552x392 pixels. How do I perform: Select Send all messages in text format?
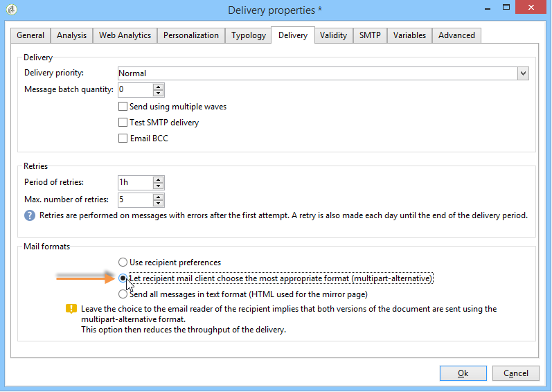[123, 294]
